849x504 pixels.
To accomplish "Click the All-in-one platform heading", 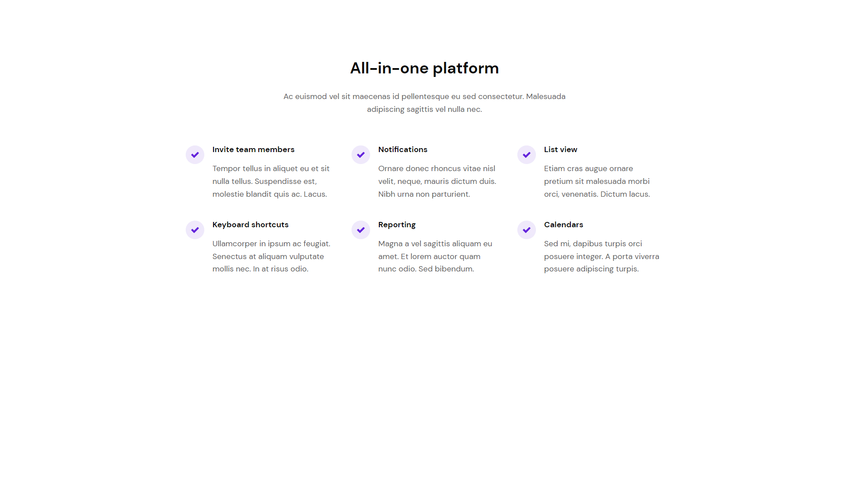I will click(424, 68).
